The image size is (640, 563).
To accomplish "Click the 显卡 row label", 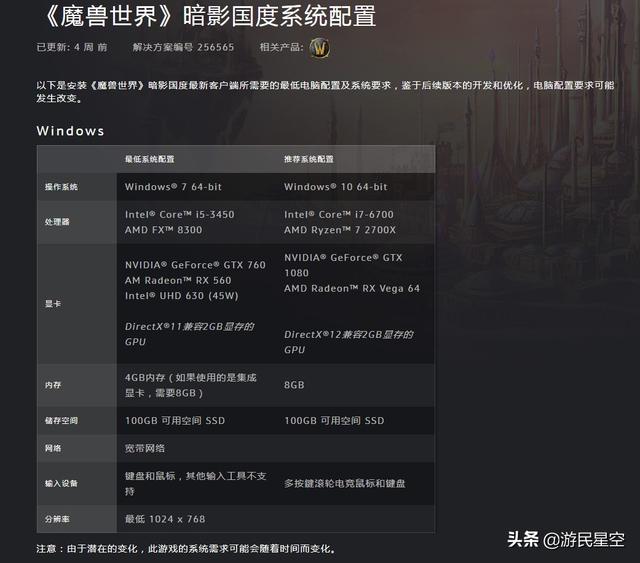I will tap(53, 304).
